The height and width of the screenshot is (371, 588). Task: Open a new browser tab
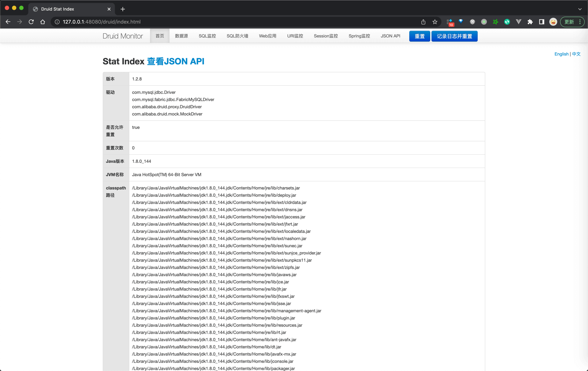(123, 9)
